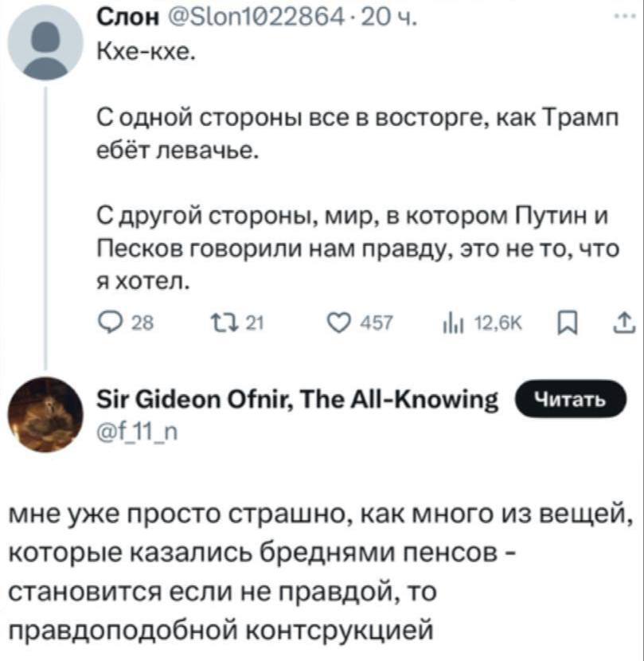This screenshot has height=661, width=644.
Task: Click the share upload arrow icon
Action: point(623,321)
